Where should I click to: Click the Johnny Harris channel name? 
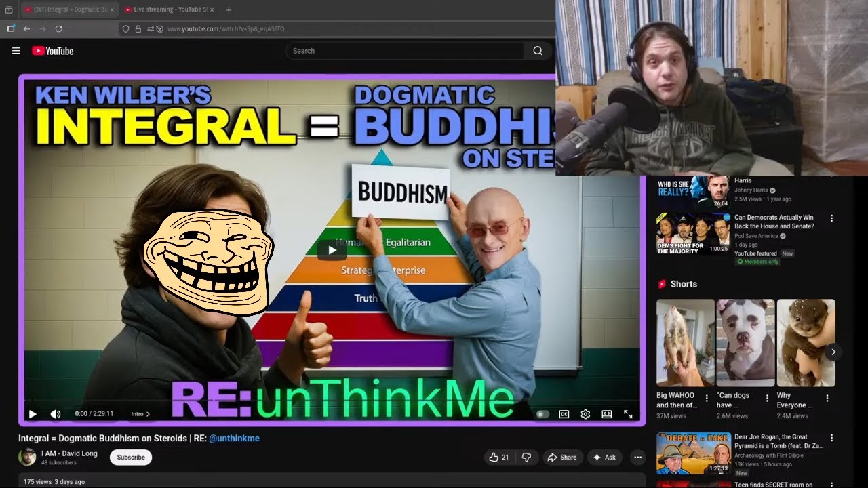point(751,190)
